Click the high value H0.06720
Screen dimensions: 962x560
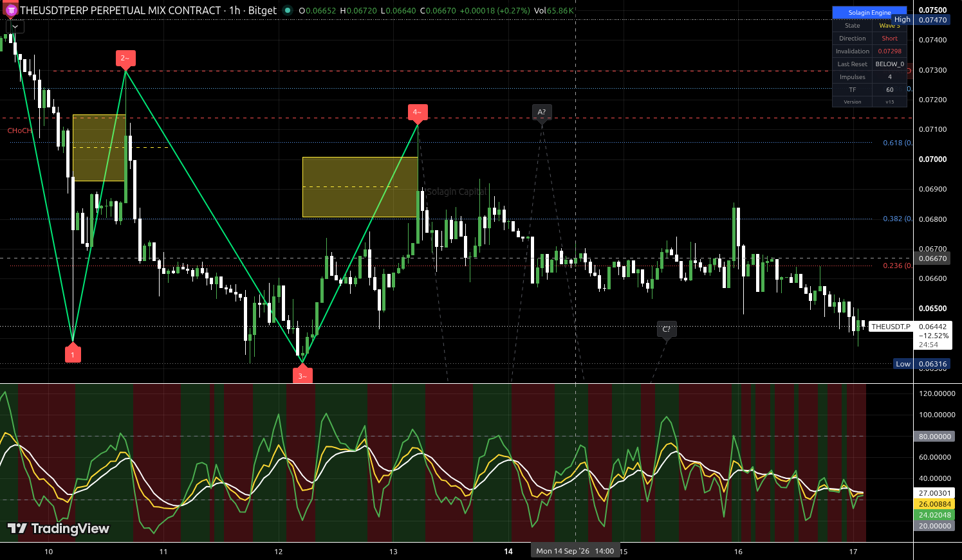(x=359, y=10)
